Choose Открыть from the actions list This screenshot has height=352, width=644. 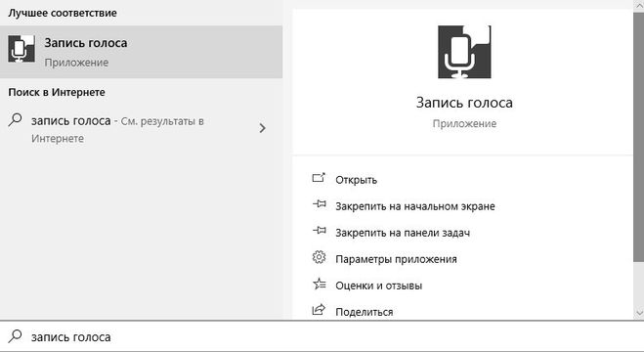coord(356,180)
